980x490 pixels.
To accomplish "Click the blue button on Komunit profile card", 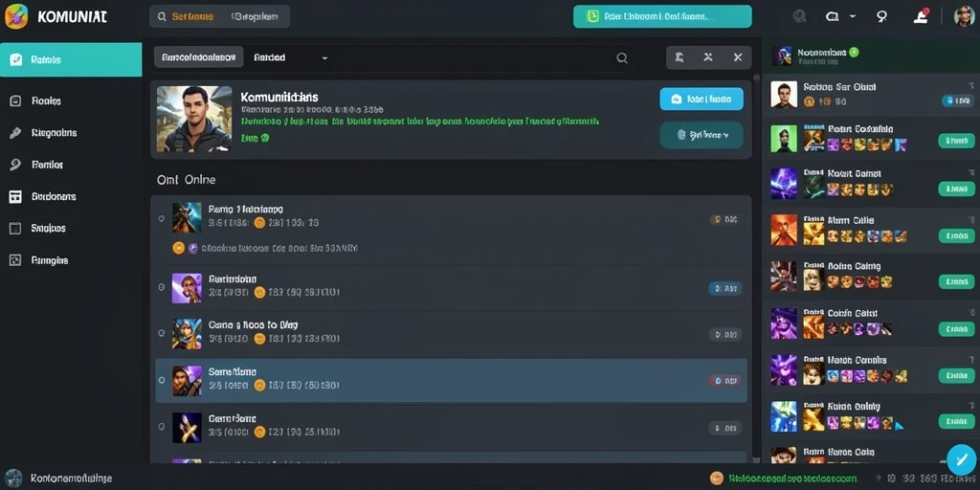I will (x=702, y=99).
